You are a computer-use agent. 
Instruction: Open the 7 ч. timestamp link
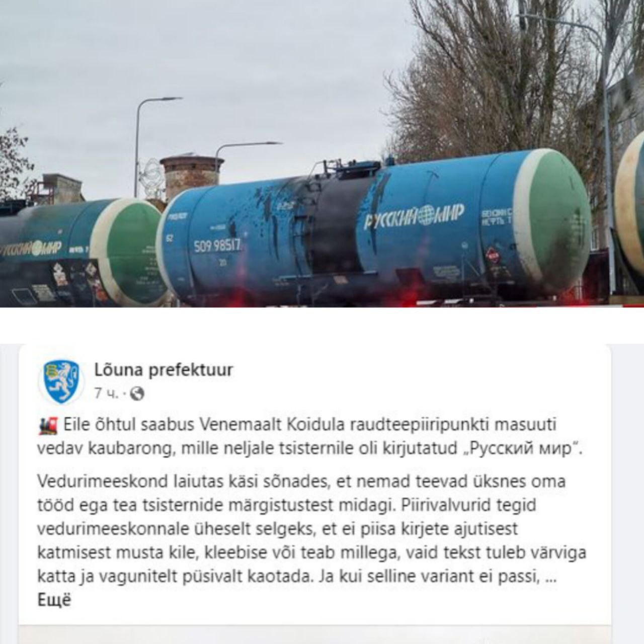106,394
